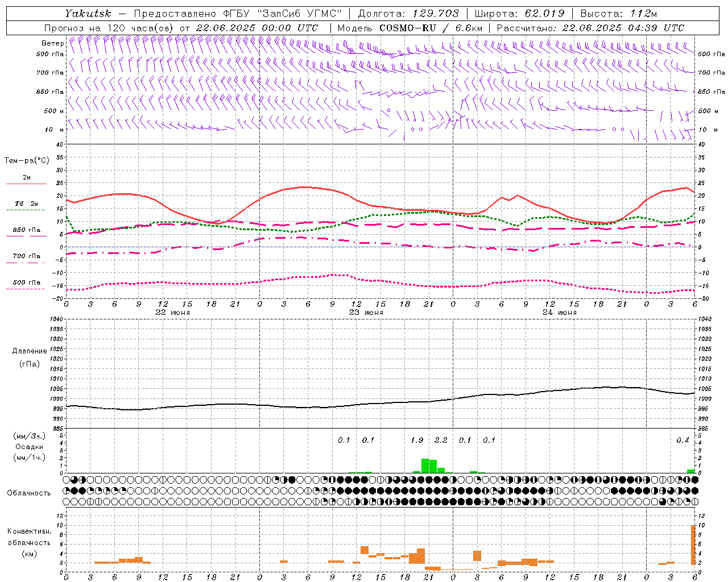728x582 pixels.
Task: Click the "22 июня" date label
Action: pyautogui.click(x=173, y=313)
